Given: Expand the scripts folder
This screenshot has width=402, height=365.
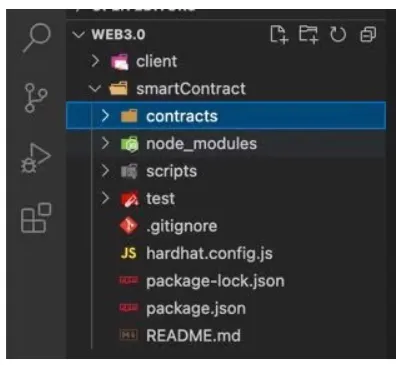Looking at the screenshot, I should click(x=226, y=171).
